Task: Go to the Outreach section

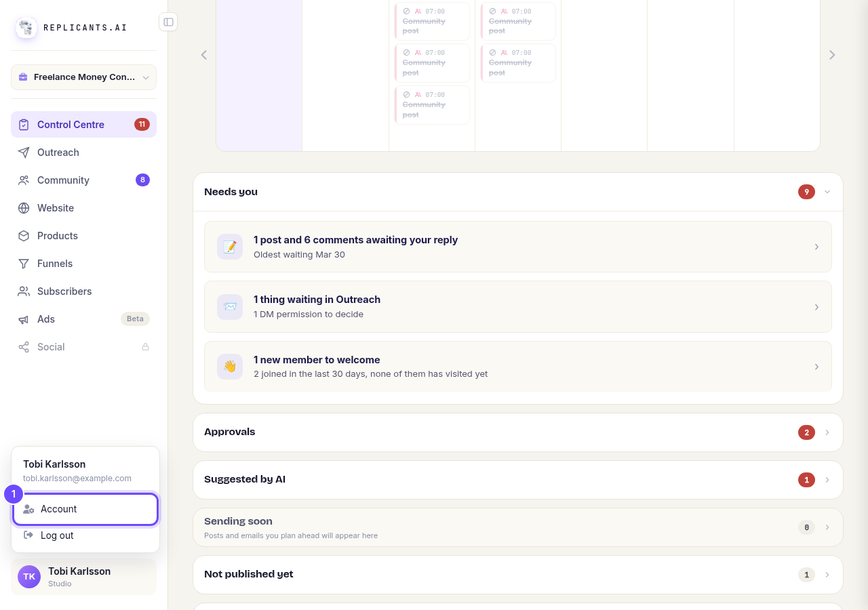Action: pyautogui.click(x=83, y=152)
